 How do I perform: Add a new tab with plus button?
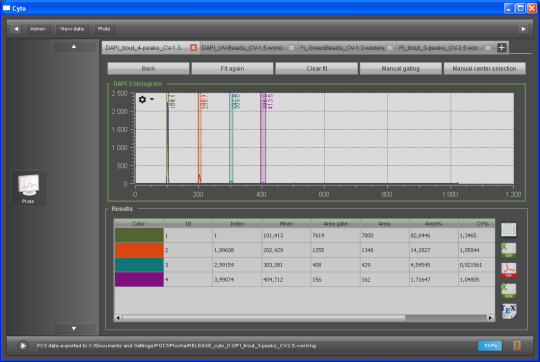501,48
